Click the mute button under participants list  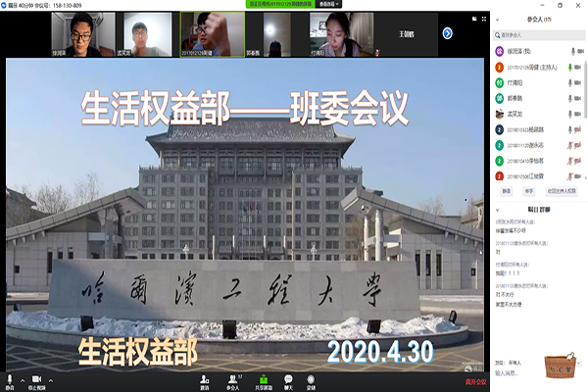[507, 191]
